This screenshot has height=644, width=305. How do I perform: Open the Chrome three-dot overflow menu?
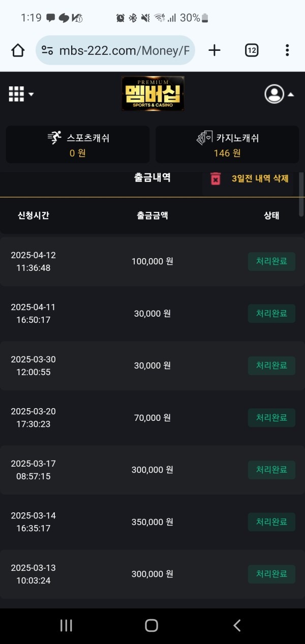(x=287, y=50)
